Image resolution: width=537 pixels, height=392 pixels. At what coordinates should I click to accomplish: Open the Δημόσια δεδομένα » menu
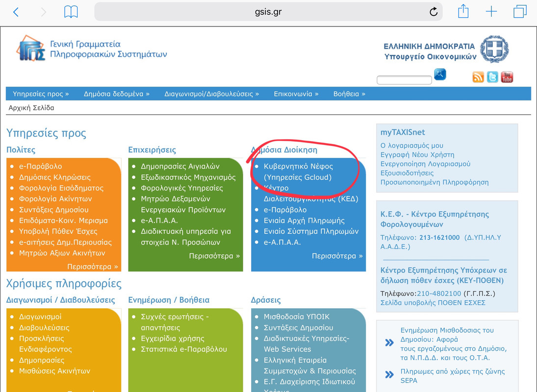pyautogui.click(x=117, y=94)
